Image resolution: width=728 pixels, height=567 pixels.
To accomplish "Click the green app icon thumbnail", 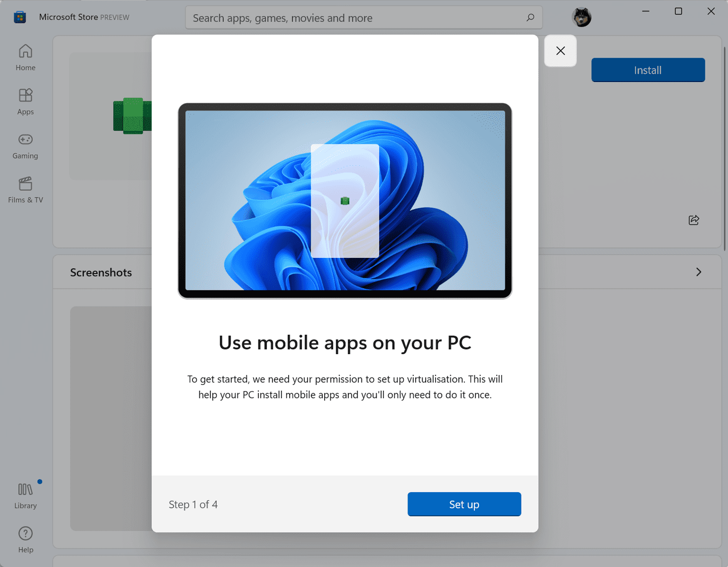I will click(x=132, y=116).
